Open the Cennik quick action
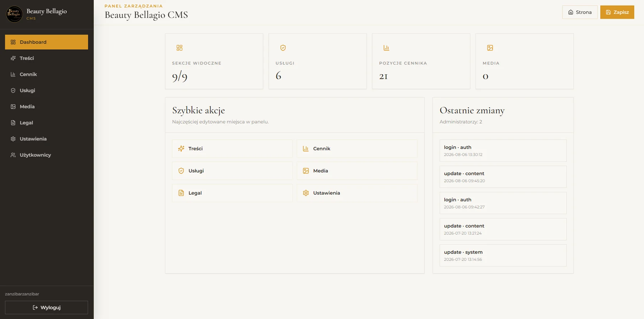This screenshot has height=319, width=644. point(357,148)
